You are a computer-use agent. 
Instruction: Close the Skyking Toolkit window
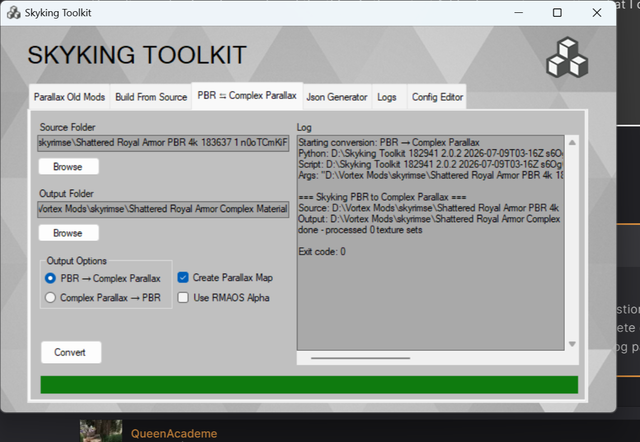coord(597,13)
